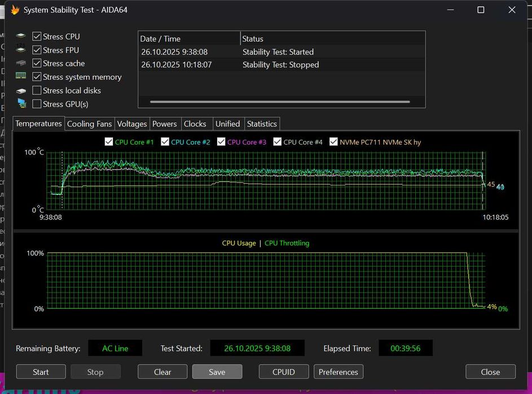This screenshot has height=394, width=532.
Task: Select the Stability Test: Stopped log row
Action: (282, 65)
